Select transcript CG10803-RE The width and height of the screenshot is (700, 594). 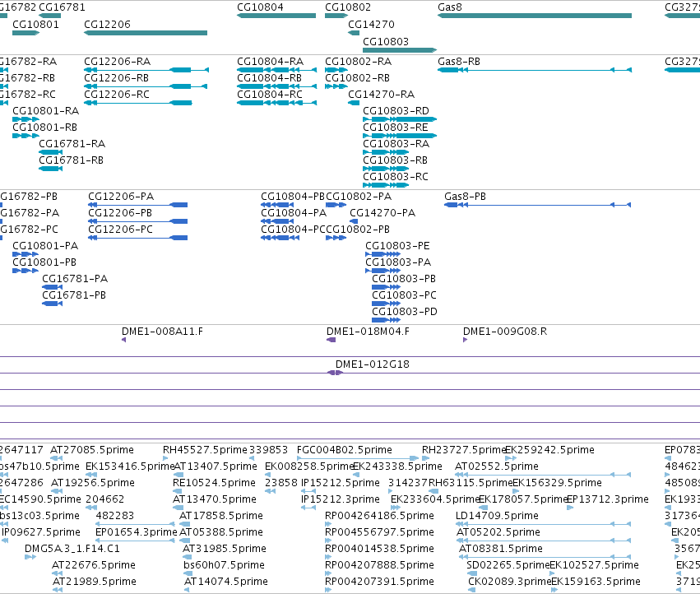400,136
